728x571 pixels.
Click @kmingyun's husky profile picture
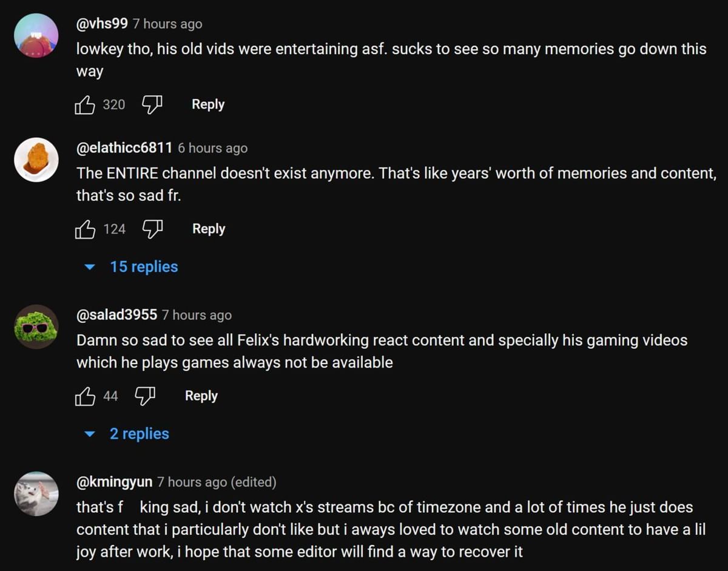36,493
